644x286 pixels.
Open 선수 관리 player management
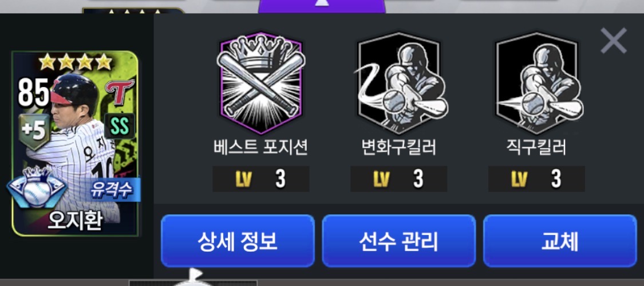(399, 241)
